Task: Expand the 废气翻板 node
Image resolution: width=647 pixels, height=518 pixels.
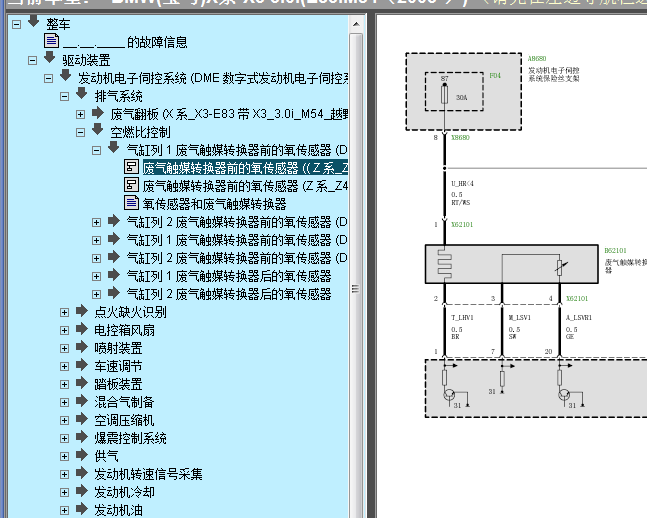Action: tap(81, 114)
